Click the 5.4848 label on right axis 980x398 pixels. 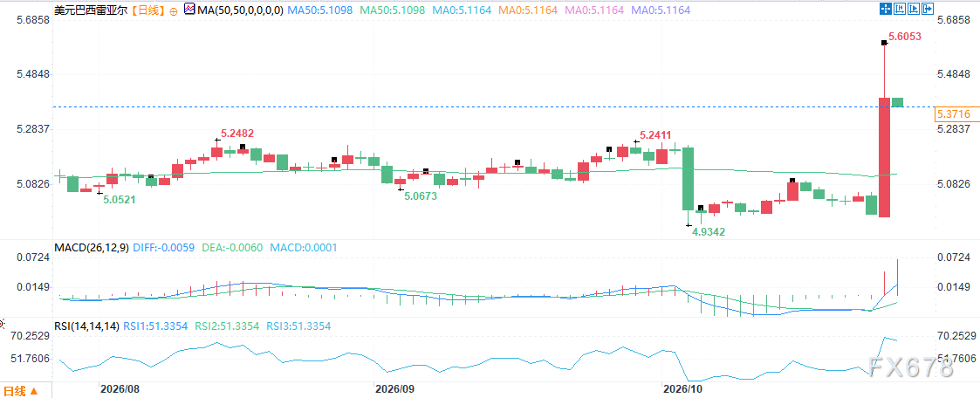point(953,74)
